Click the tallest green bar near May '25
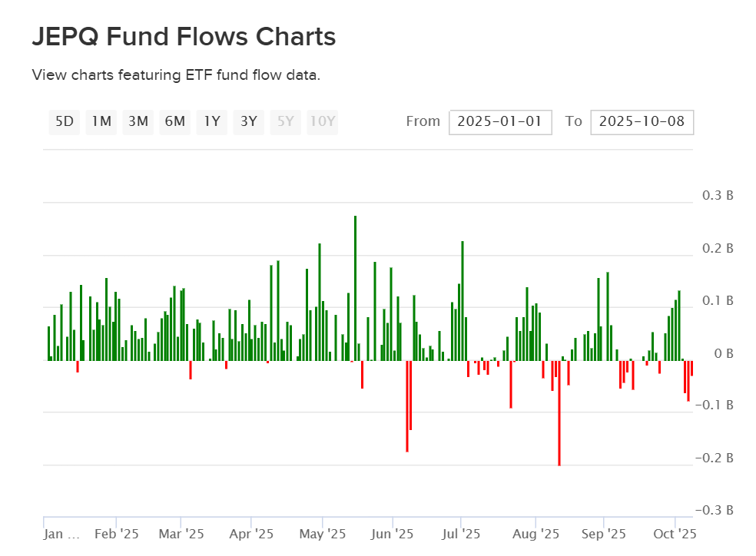Viewport: 756px width, 556px height. click(355, 284)
